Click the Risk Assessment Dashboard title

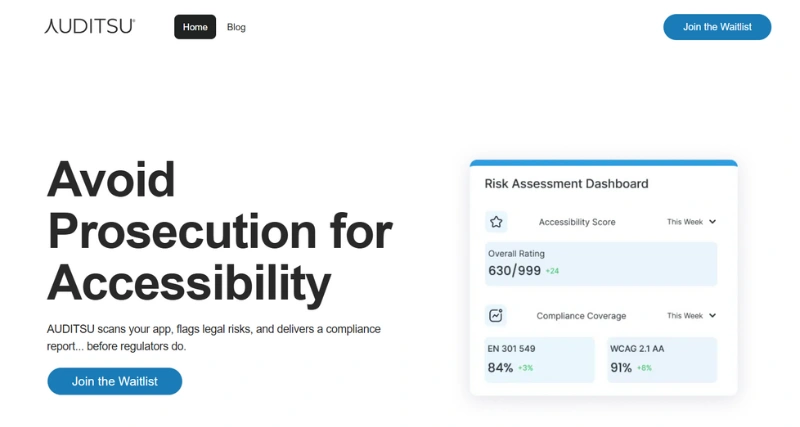(566, 184)
